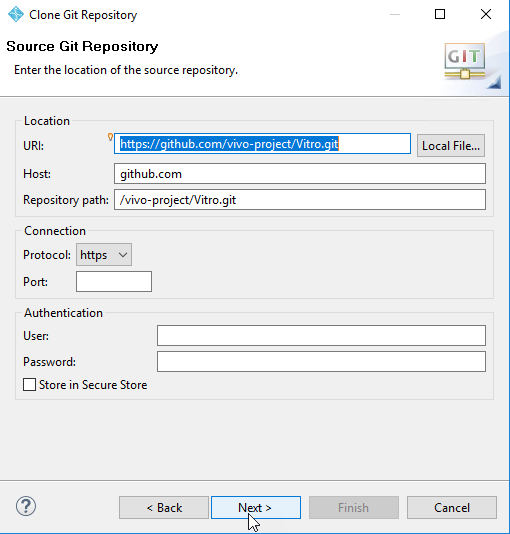Cancel the clone wizard

(452, 508)
